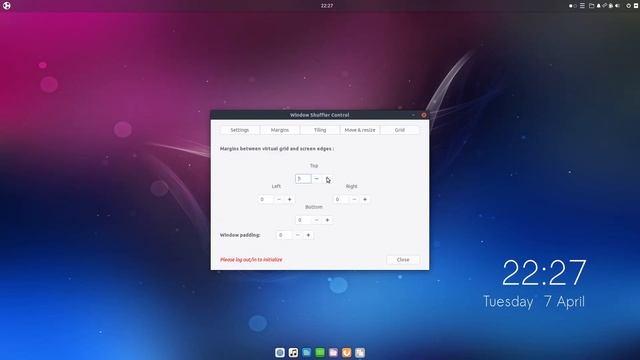Open the Budgie menu icon in top-left corner

click(x=7, y=6)
